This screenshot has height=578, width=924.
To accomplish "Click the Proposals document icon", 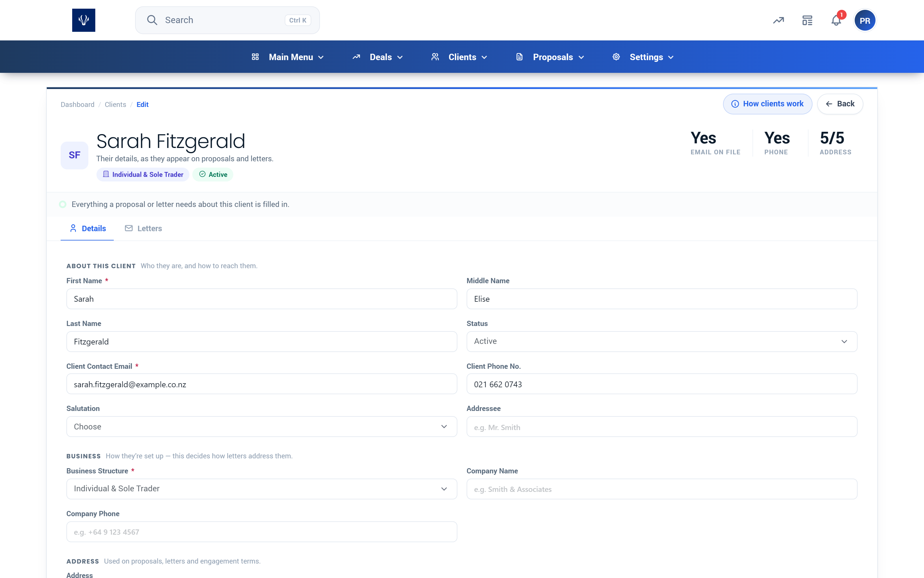I will pyautogui.click(x=519, y=57).
